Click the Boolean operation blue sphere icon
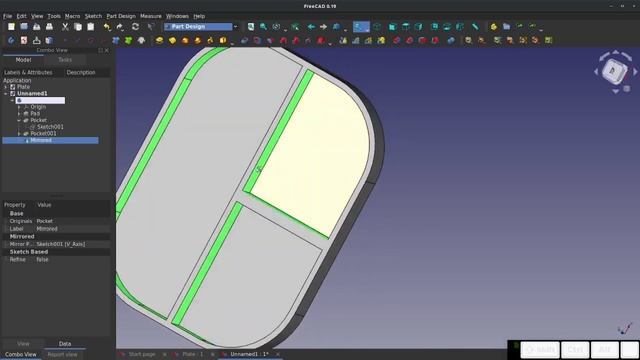Screen dimensions: 640x360 451,40
